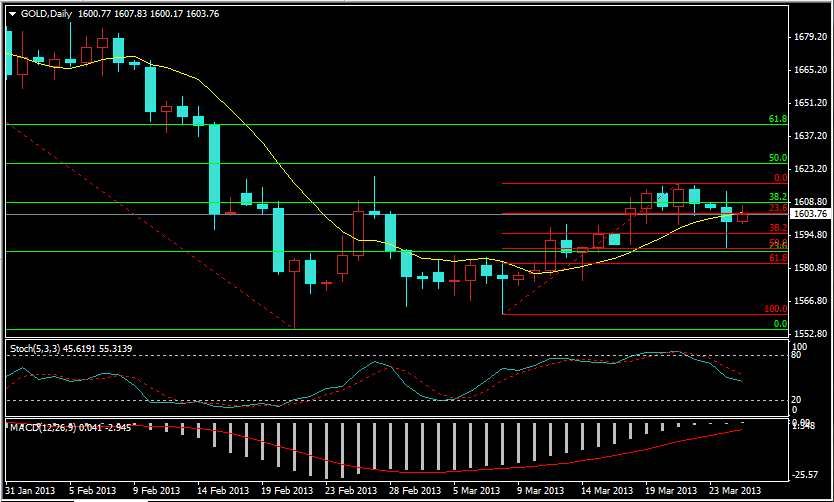
Task: Select the red 0.0 Fibonacci level label
Action: tap(780, 178)
